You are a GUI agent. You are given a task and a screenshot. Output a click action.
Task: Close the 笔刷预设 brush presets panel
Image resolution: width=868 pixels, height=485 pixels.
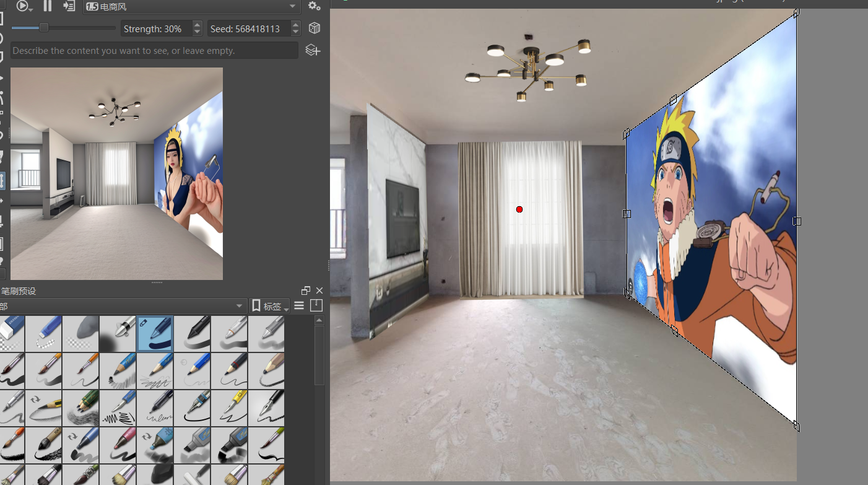(319, 291)
